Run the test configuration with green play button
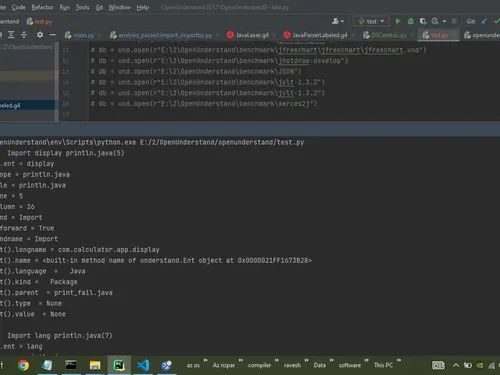Viewport: 500px width, 375px height. (398, 21)
